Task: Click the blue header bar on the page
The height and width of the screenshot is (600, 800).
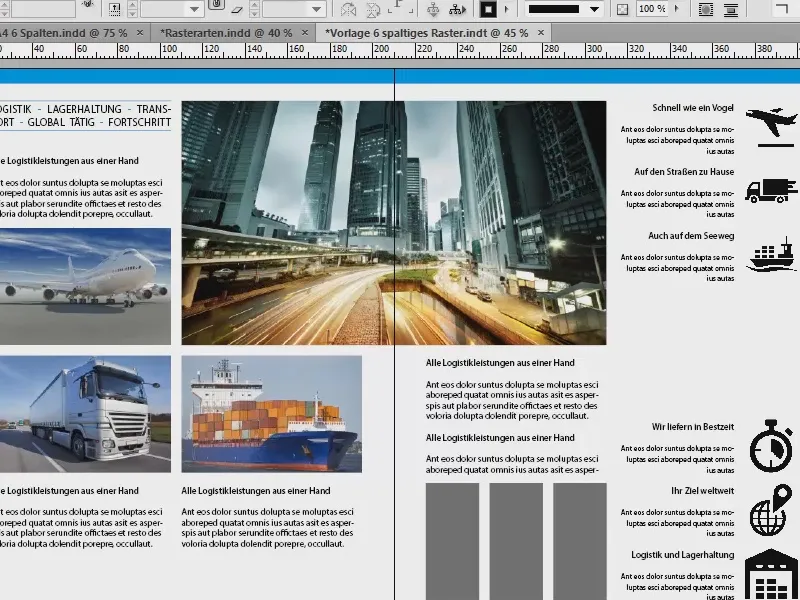Action: [400, 77]
